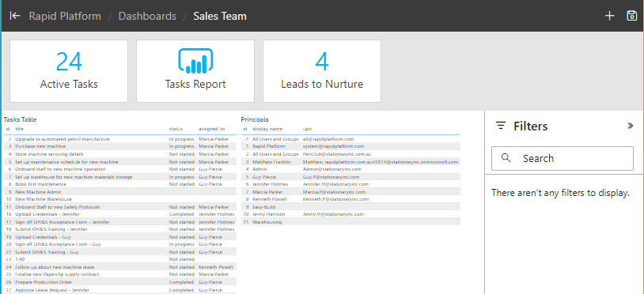Open the 24 Active Tasks tile
Viewport: 644px width, 294px height.
(x=69, y=71)
